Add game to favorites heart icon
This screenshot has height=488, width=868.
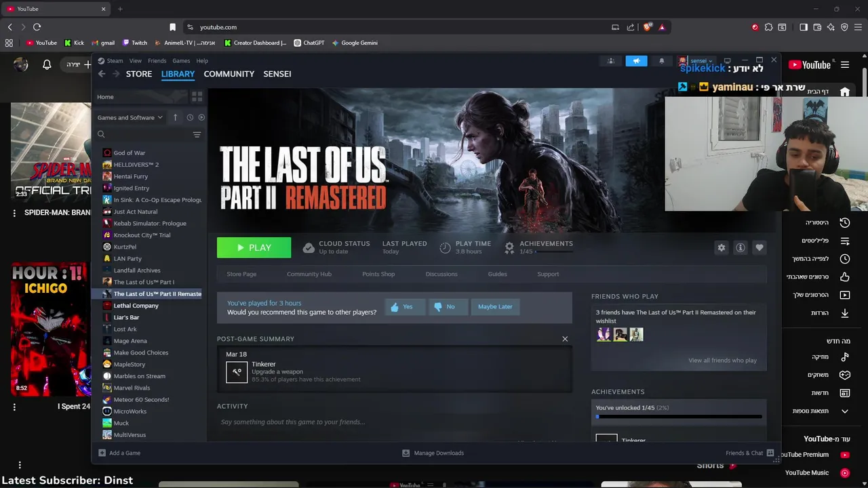(759, 248)
